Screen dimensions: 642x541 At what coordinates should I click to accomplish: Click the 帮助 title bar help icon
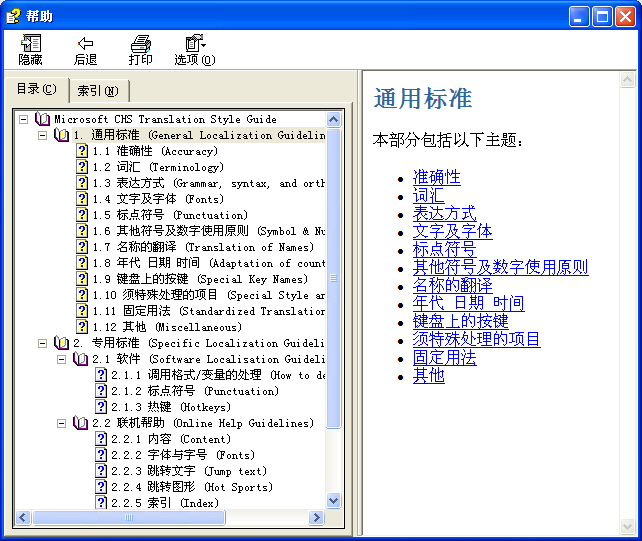pyautogui.click(x=13, y=16)
